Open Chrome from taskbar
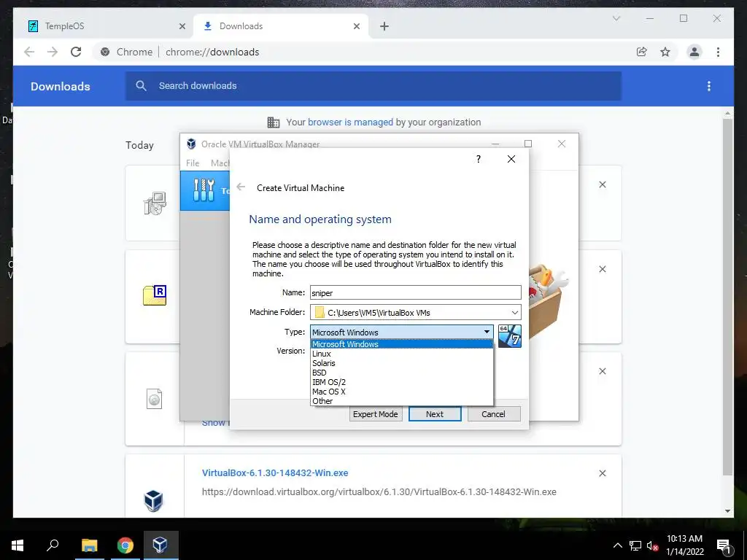The image size is (747, 560). 125,545
